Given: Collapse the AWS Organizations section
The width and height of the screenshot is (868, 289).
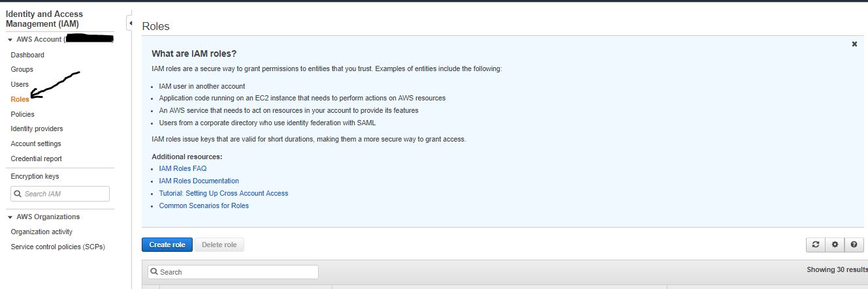Looking at the screenshot, I should [x=10, y=217].
